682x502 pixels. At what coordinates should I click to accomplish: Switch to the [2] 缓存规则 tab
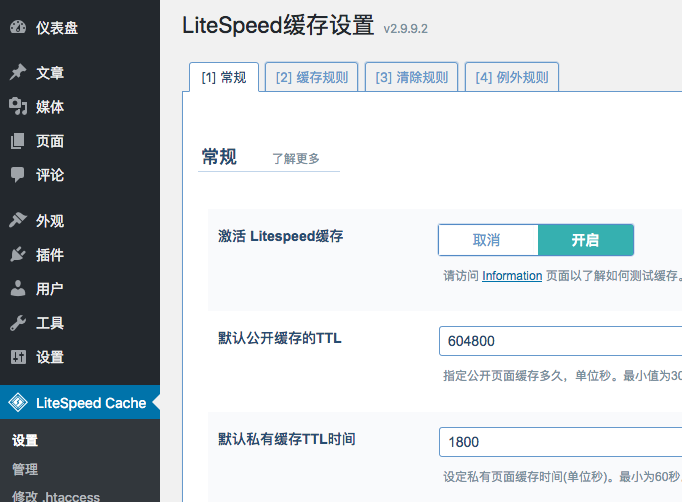(x=311, y=77)
